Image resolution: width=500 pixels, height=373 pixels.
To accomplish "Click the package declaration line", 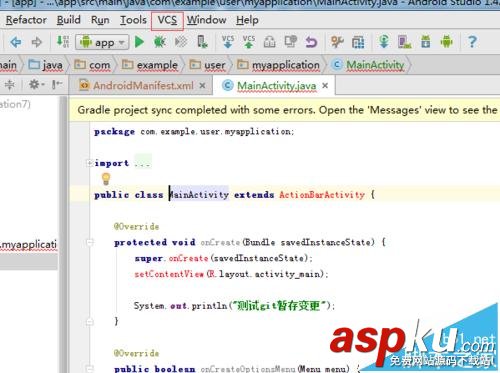I will (x=194, y=131).
